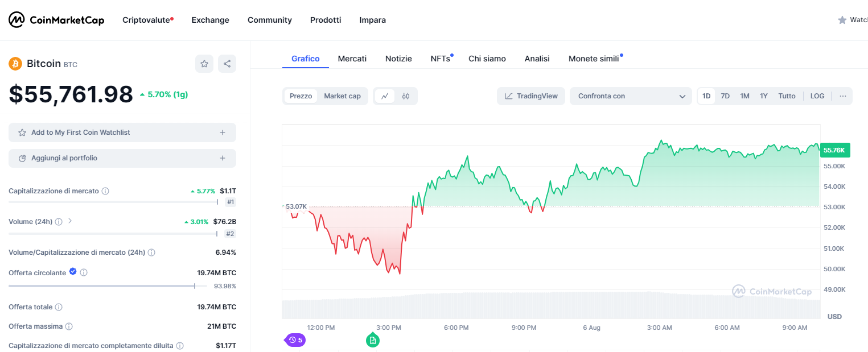Star Bitcoin as a favorite
The image size is (868, 352).
point(204,64)
